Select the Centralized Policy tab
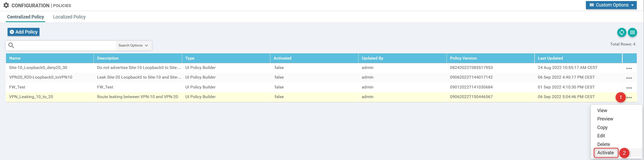The width and height of the screenshot is (644, 160). [x=25, y=17]
